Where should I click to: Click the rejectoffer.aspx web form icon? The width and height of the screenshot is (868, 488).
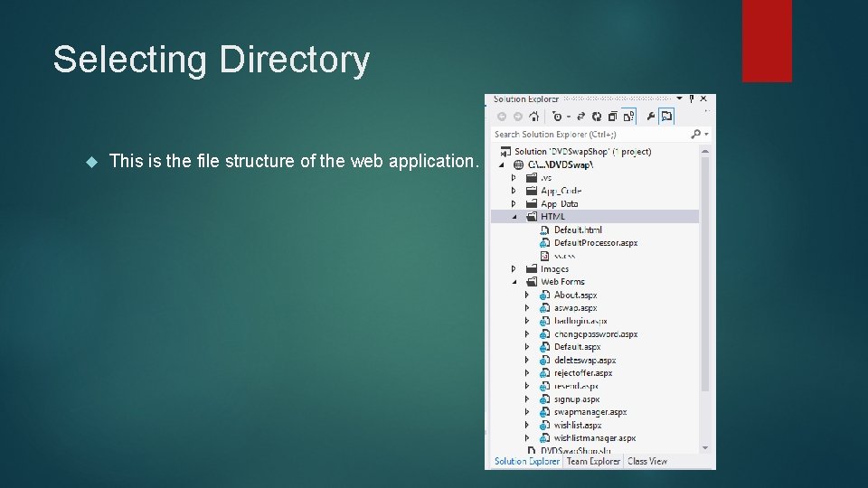pos(544,373)
